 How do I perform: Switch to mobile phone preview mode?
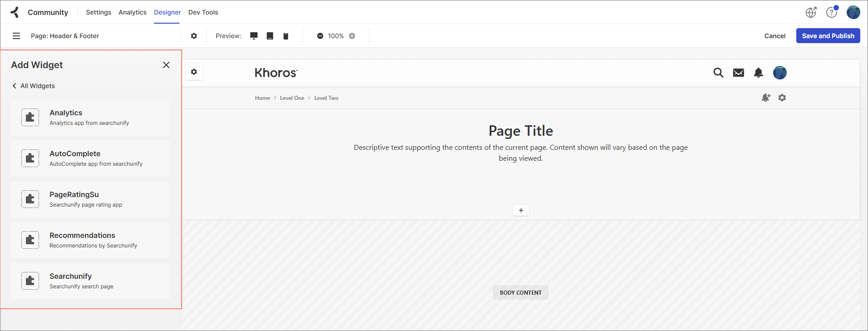click(x=286, y=36)
